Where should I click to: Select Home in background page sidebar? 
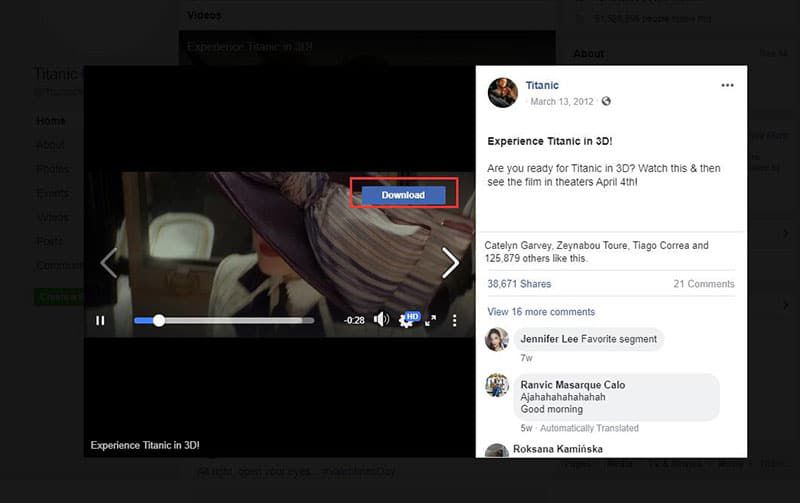pos(51,121)
